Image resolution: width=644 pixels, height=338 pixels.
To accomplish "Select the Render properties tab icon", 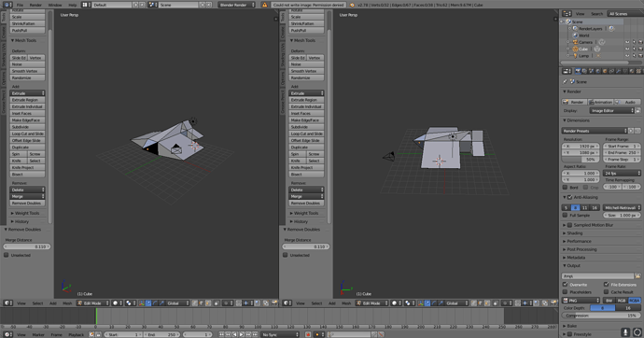I will 578,71.
